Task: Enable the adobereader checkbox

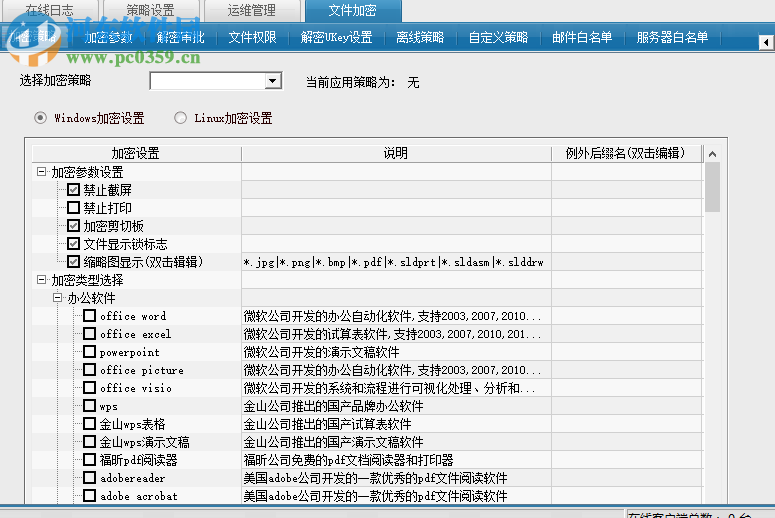Action: pos(89,477)
